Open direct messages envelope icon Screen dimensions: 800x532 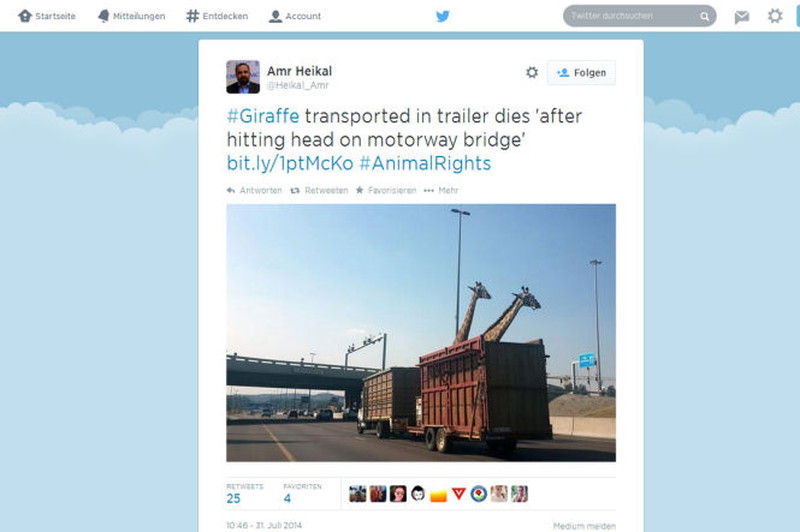coord(741,17)
